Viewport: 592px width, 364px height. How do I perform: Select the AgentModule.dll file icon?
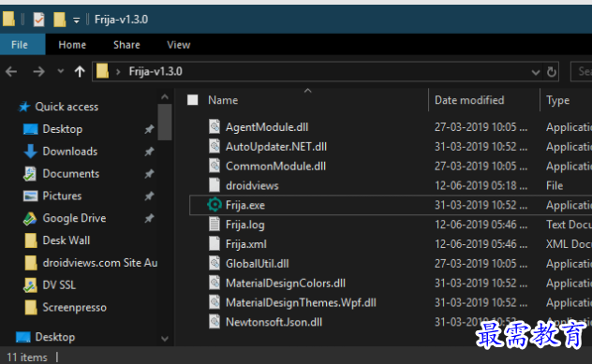coord(215,126)
